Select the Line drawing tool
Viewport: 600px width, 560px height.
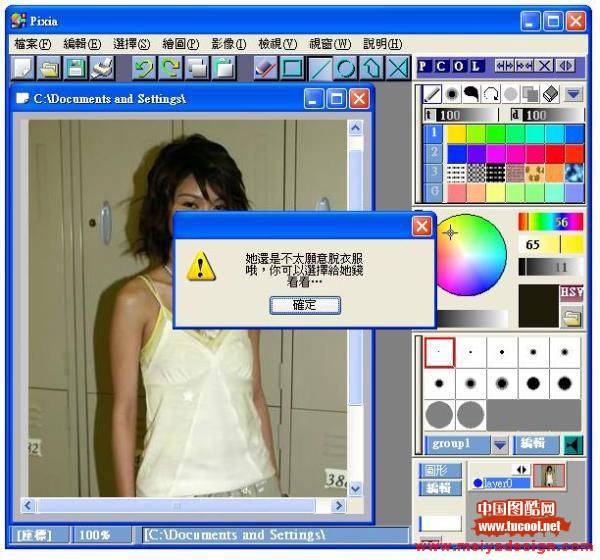coord(320,68)
